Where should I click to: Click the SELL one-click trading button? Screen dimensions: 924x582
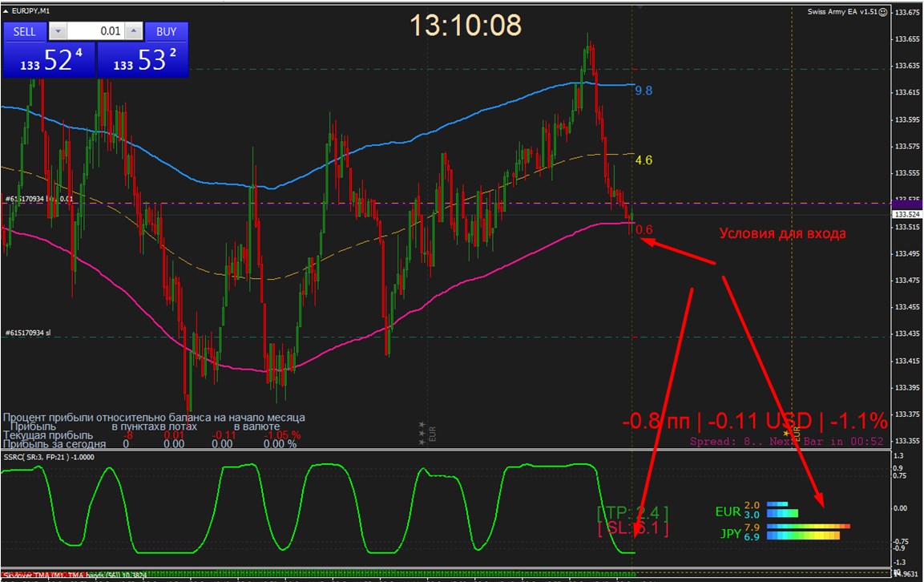coord(25,32)
